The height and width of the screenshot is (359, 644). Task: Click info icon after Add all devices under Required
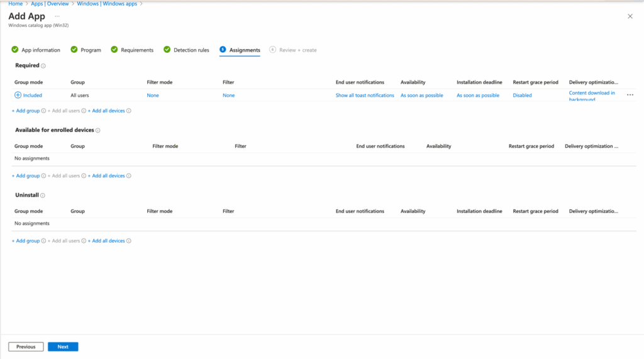pyautogui.click(x=129, y=111)
